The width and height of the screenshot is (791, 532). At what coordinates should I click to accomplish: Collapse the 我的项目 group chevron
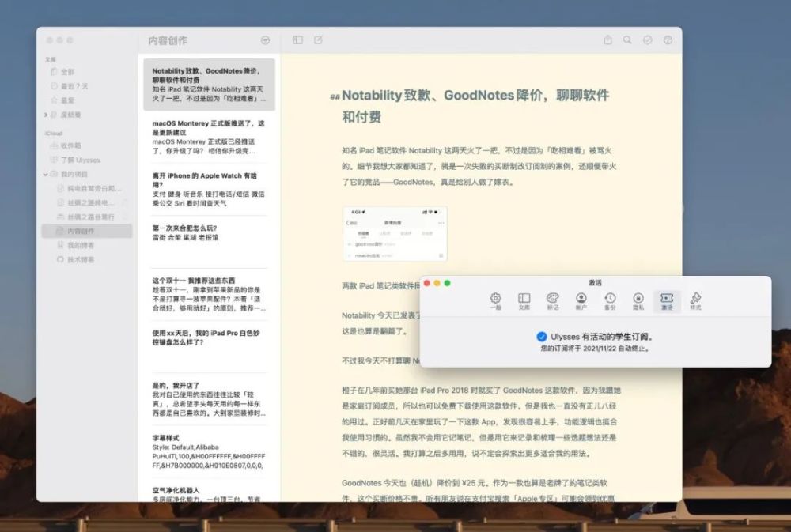(x=45, y=175)
